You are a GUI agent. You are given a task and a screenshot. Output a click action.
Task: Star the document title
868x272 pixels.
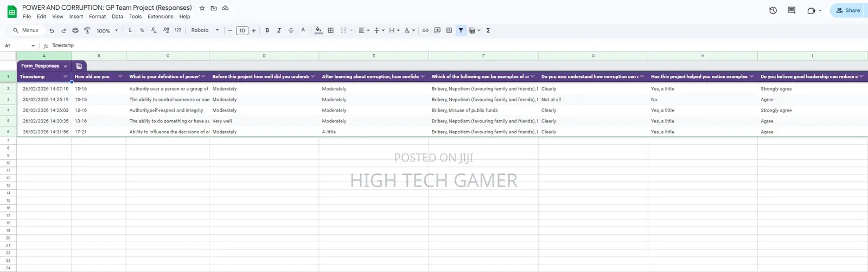point(202,8)
